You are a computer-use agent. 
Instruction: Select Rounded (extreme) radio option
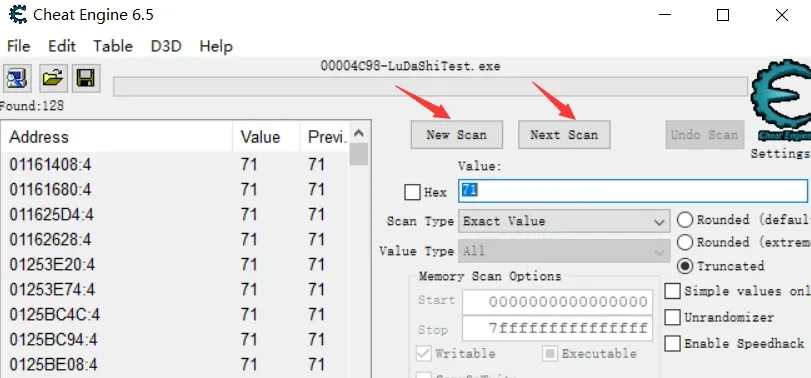(685, 242)
